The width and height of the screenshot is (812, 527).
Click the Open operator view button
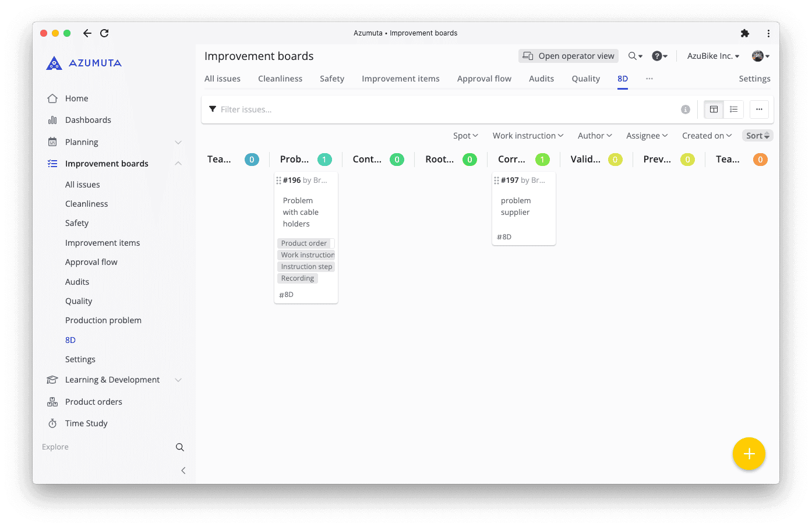coord(569,56)
